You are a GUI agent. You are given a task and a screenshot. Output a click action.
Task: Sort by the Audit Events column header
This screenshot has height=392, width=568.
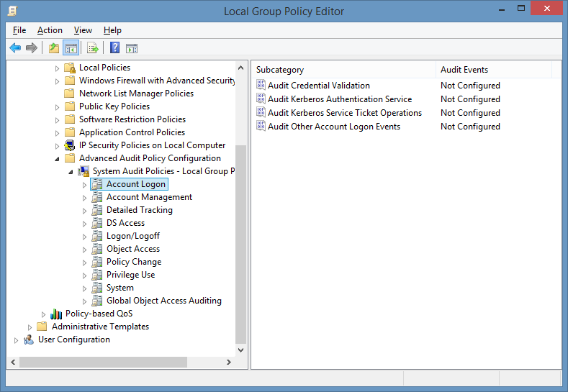[494, 70]
